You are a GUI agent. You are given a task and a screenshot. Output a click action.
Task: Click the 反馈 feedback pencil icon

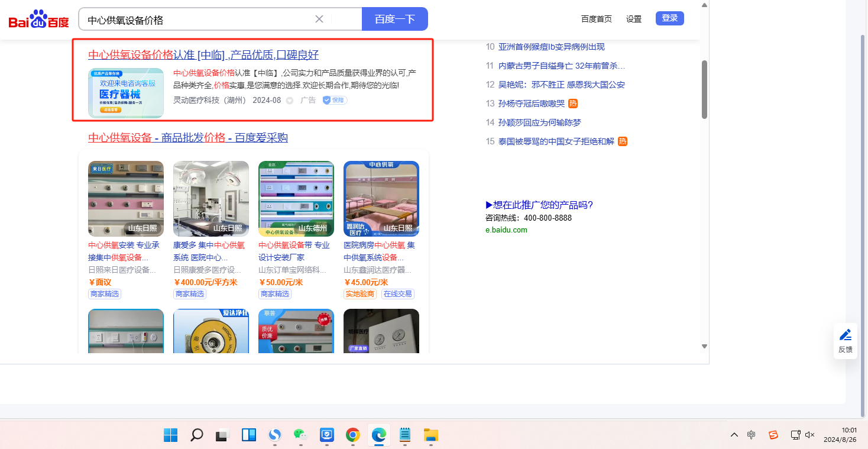coord(846,335)
